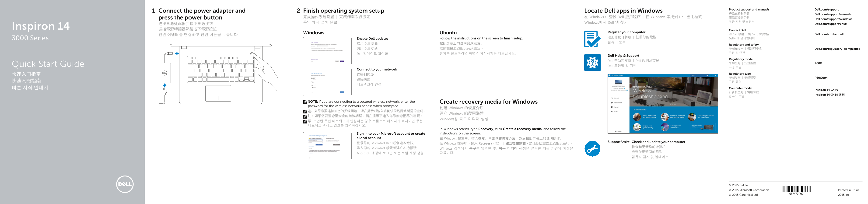Click Product support and manuals label

point(749,9)
